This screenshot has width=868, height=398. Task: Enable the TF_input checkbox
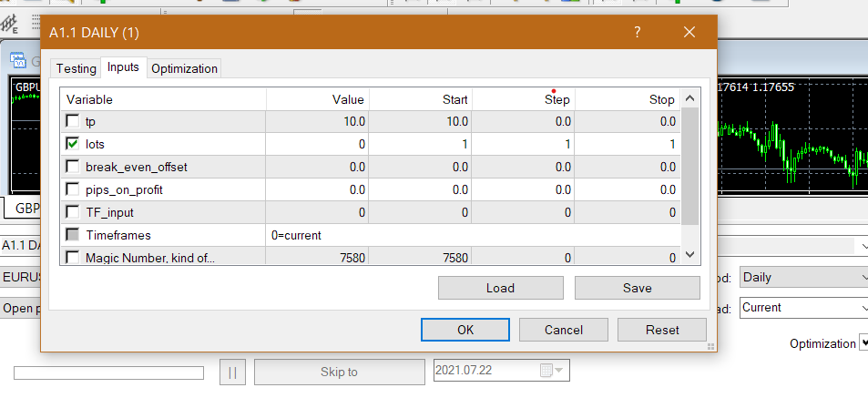coord(73,212)
